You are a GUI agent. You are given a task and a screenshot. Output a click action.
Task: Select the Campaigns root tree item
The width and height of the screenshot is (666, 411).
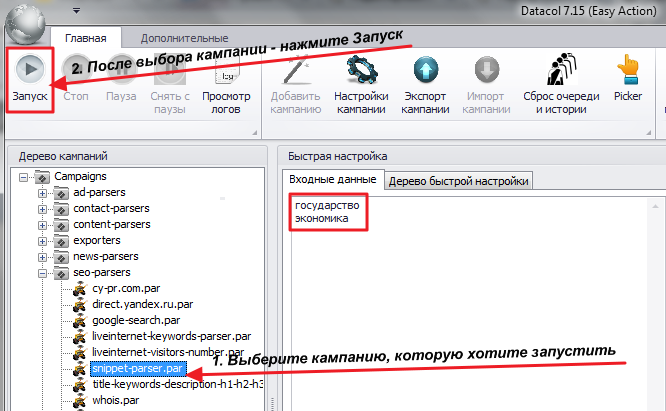coord(80,176)
